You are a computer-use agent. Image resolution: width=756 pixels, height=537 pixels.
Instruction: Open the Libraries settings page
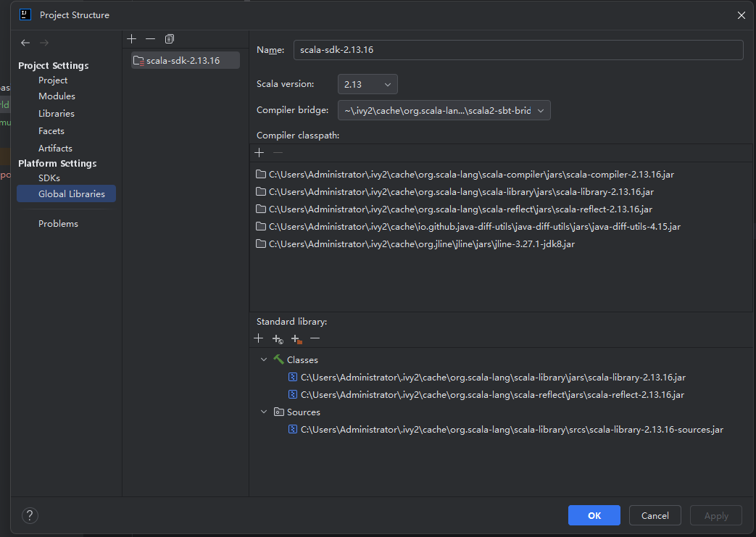click(x=57, y=113)
